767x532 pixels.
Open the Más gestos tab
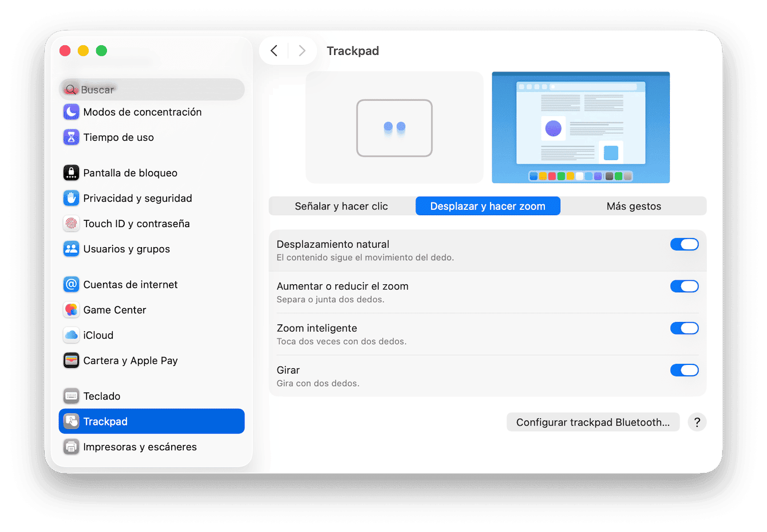click(634, 206)
